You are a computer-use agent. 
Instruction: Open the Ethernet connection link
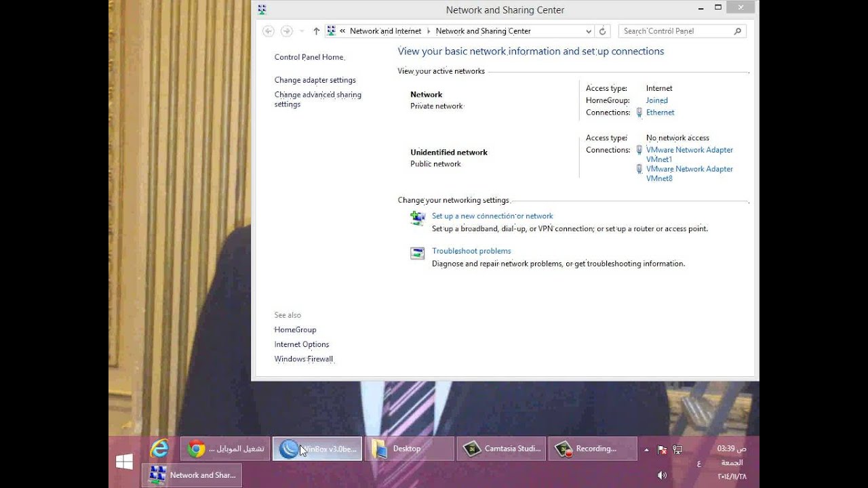point(660,113)
